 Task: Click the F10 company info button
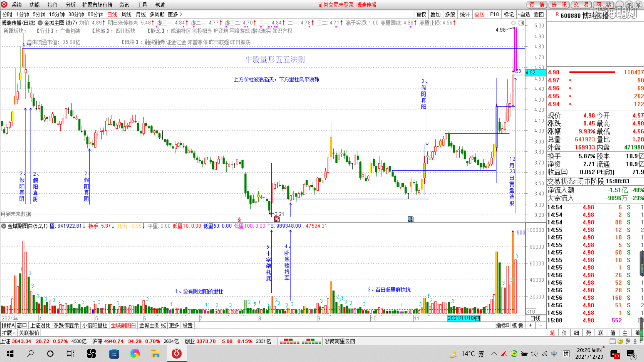[494, 14]
